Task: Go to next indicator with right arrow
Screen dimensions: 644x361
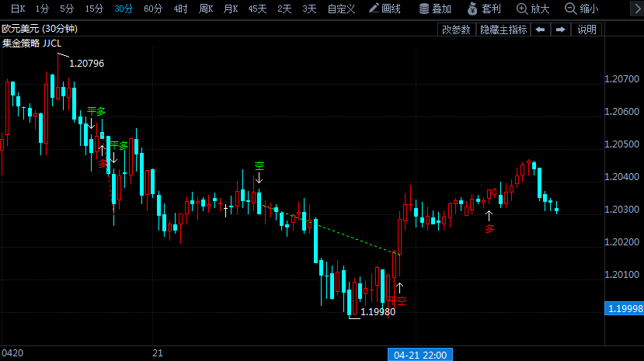Action: point(561,30)
